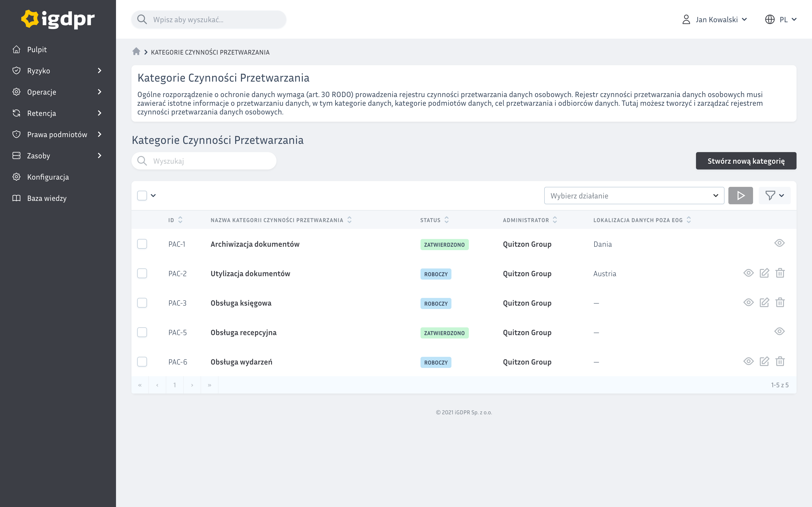Open the Obsługa wydarzeń category link
Viewport: 812px width, 507px height.
[x=241, y=362]
